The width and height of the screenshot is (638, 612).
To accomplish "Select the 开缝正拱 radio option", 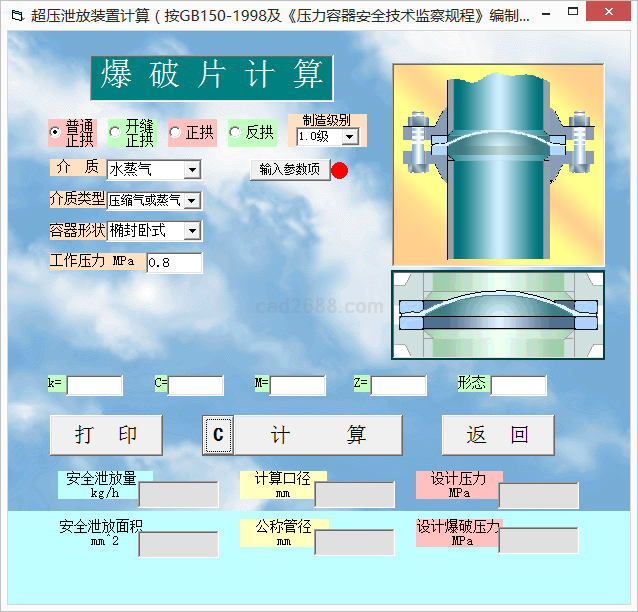I will coord(115,133).
